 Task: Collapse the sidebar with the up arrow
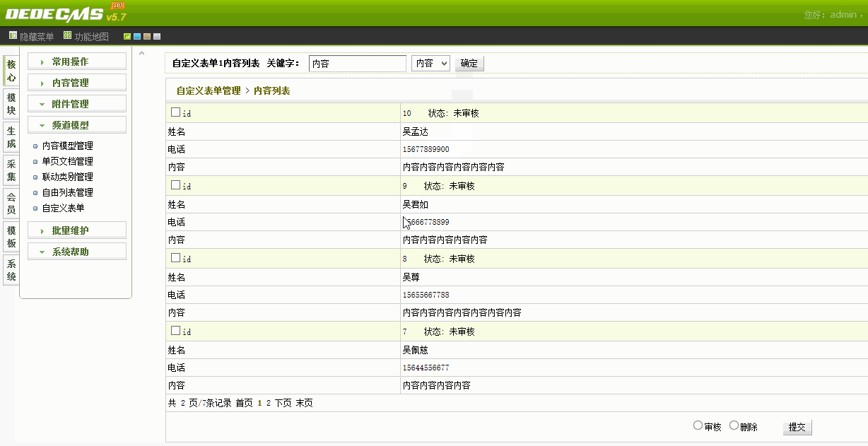(141, 54)
